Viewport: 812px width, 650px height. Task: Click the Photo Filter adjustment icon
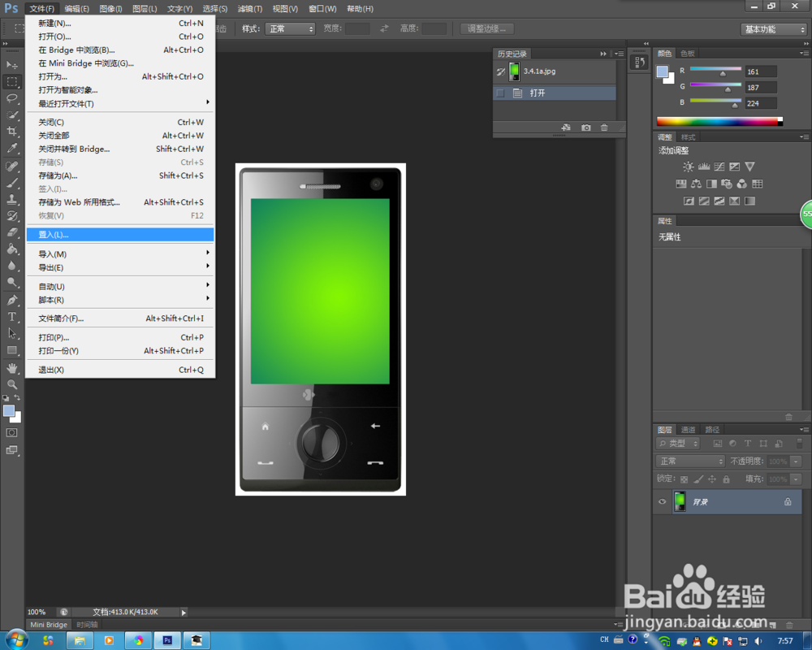tap(727, 184)
